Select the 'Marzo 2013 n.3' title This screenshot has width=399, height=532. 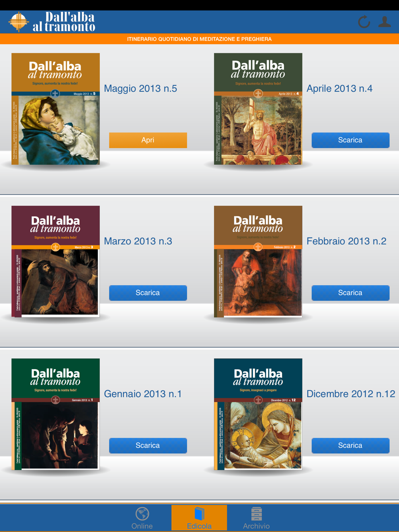click(138, 241)
